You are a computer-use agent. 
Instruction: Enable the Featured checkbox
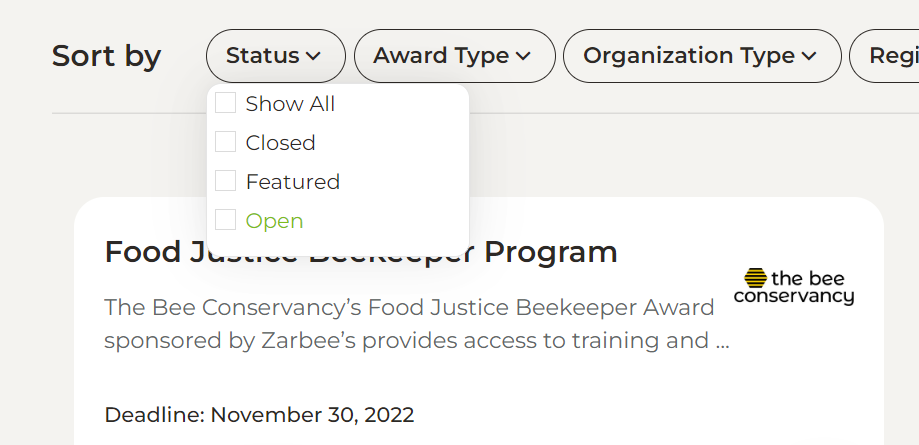pos(226,181)
